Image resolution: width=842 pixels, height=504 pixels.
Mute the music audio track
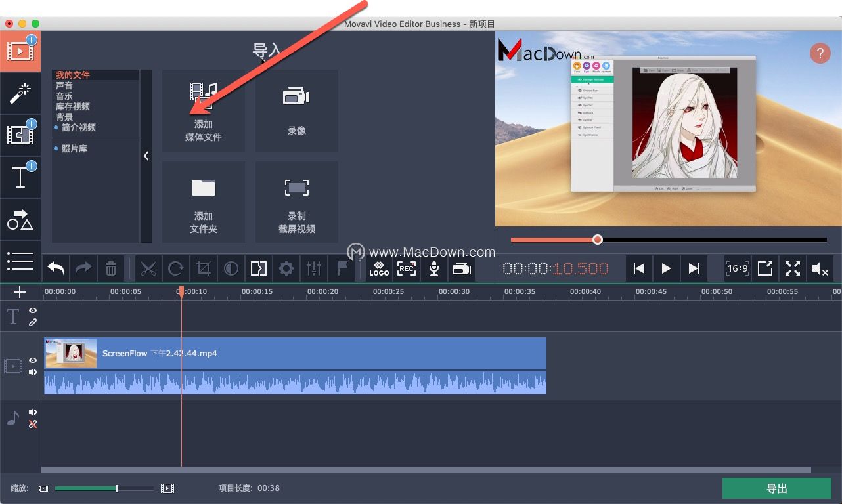pyautogui.click(x=33, y=412)
